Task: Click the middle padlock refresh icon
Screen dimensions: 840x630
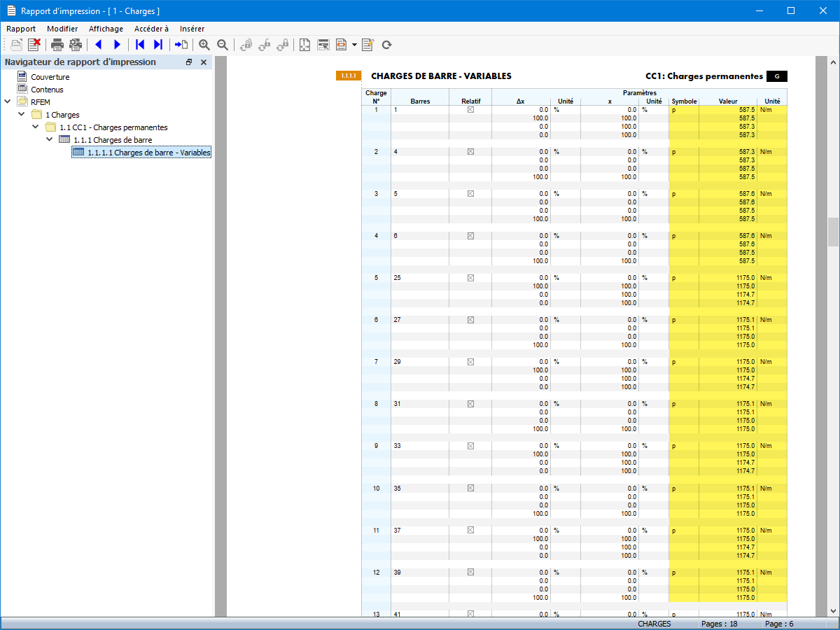Action: pyautogui.click(x=264, y=45)
